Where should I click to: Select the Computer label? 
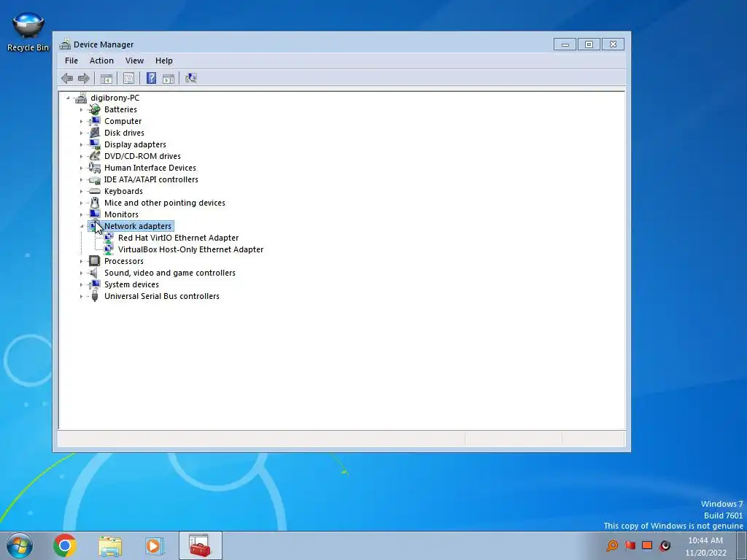coord(123,121)
